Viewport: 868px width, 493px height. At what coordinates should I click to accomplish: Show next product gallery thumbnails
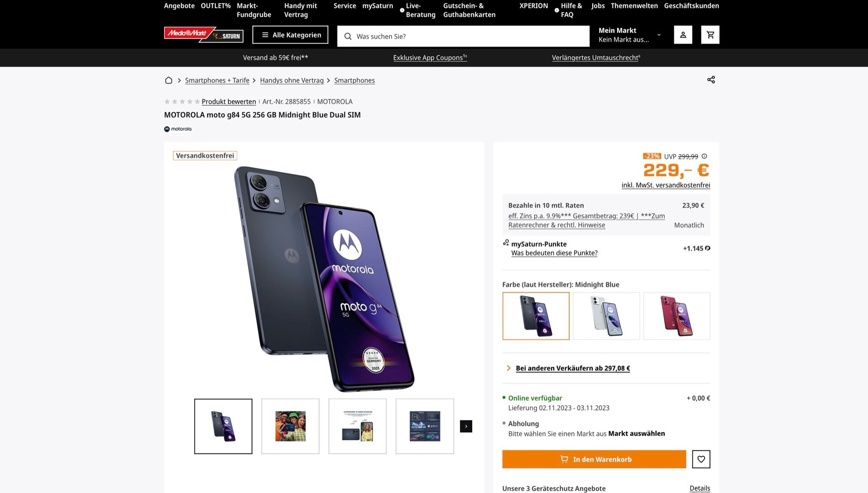(466, 426)
